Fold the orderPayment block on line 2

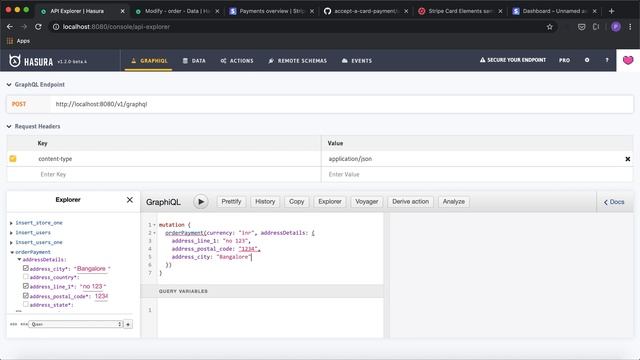(155, 233)
